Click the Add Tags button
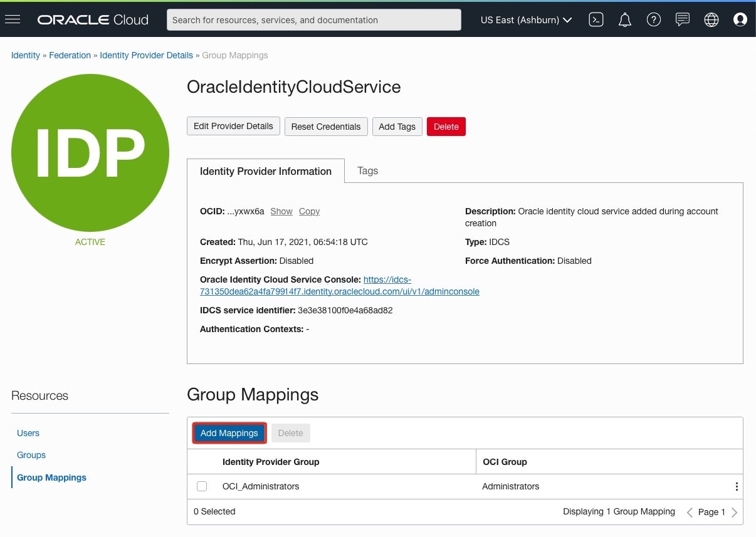The width and height of the screenshot is (756, 537). 397,127
